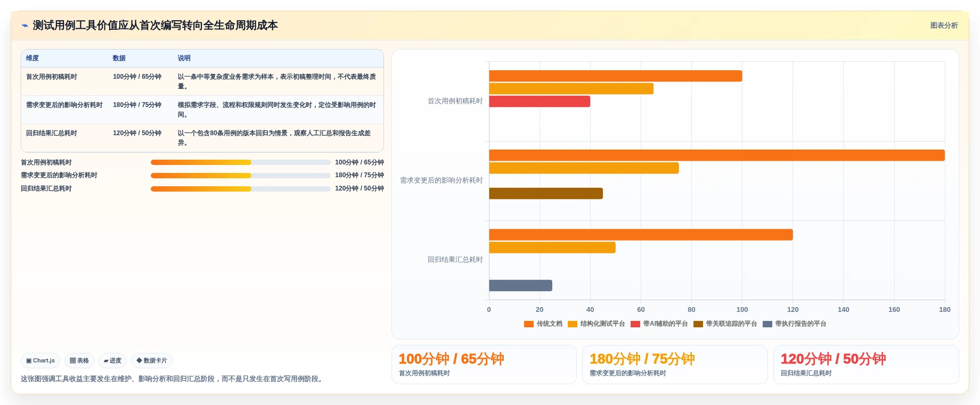
Task: Click the 说明 column header
Action: coord(184,58)
